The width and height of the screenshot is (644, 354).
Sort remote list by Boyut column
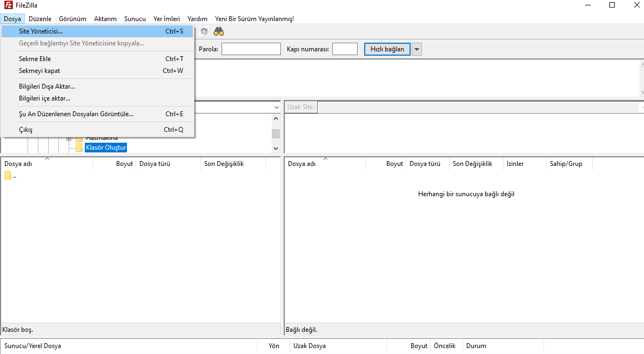[x=386, y=163]
